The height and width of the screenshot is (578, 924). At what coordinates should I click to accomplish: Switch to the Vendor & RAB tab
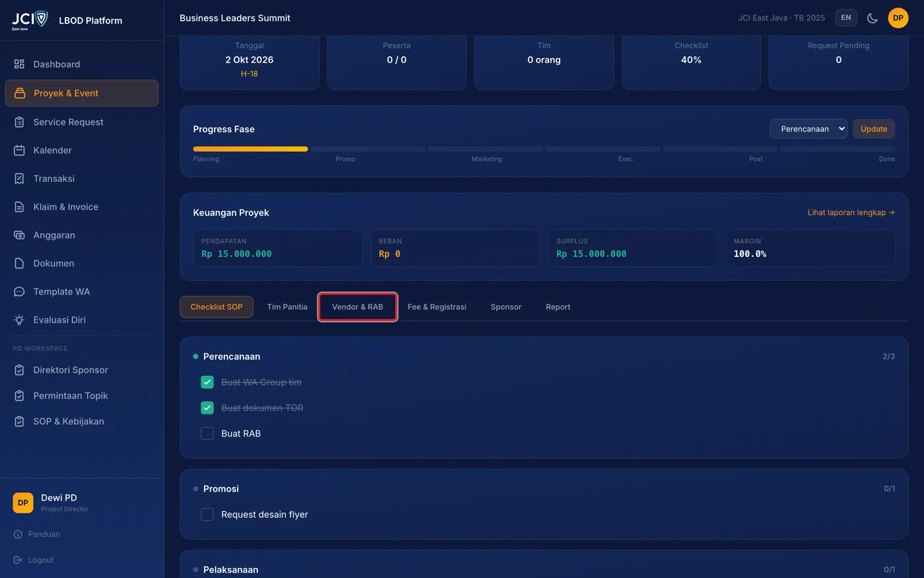[x=358, y=307]
